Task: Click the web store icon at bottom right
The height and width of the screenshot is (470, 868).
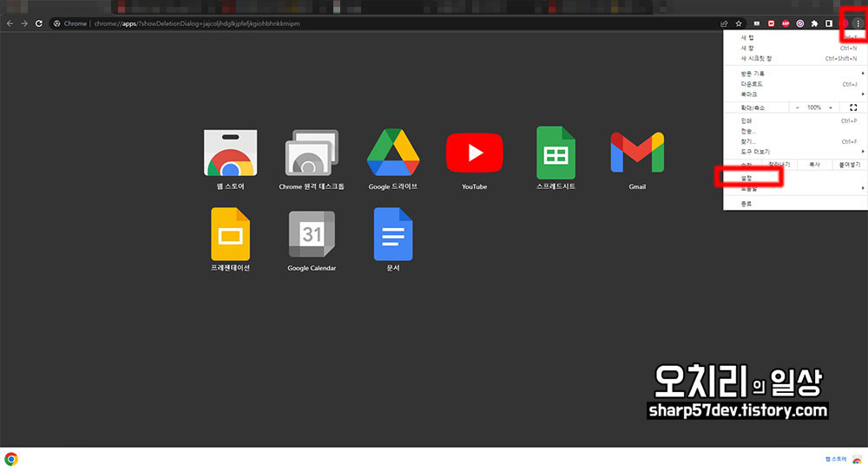Action: pyautogui.click(x=857, y=459)
